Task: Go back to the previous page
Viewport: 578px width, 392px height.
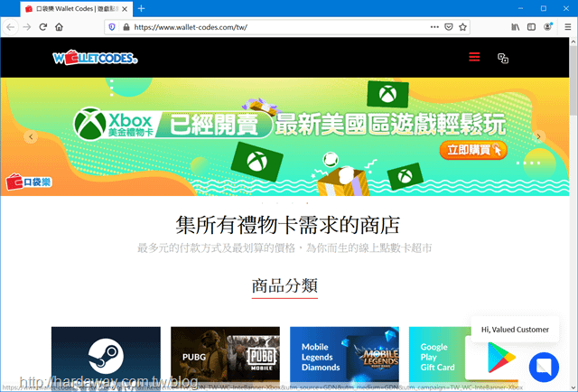Action: click(x=10, y=27)
